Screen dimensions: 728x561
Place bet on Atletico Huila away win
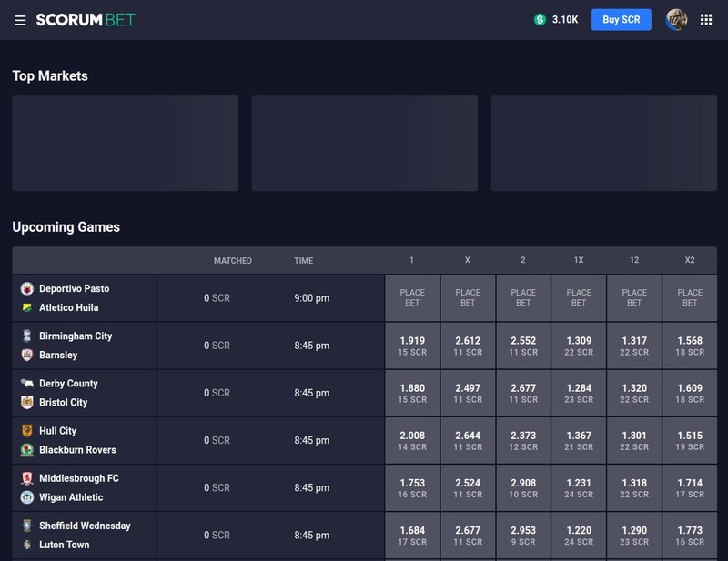tap(523, 298)
